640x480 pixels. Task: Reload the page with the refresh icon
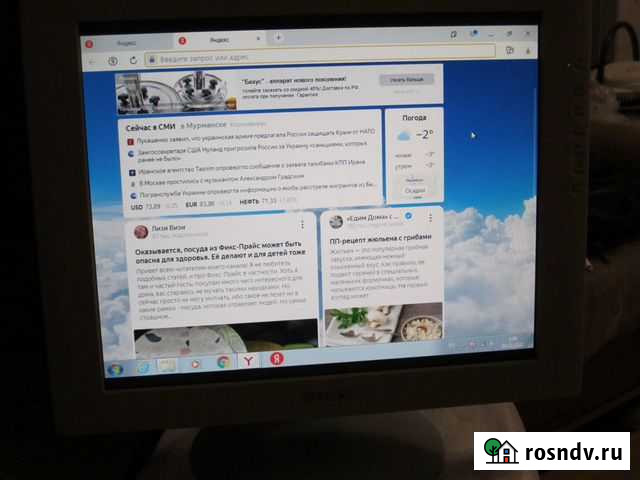[133, 60]
